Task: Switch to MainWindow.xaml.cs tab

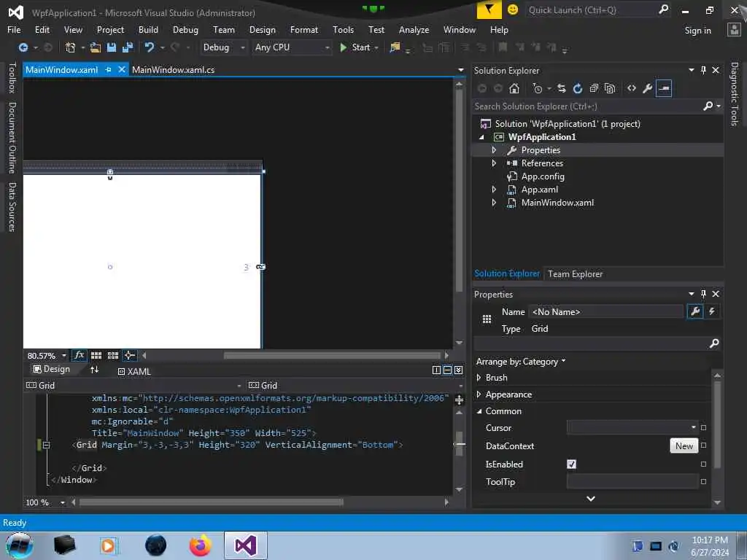Action: click(x=173, y=69)
